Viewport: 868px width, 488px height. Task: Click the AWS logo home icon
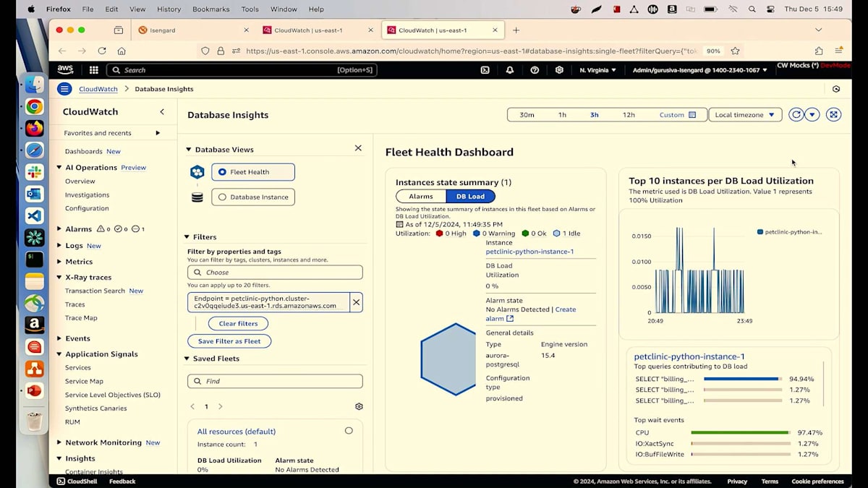click(66, 70)
